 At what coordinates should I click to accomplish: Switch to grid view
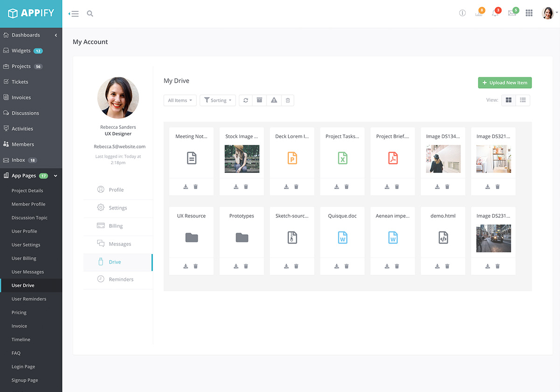(509, 100)
